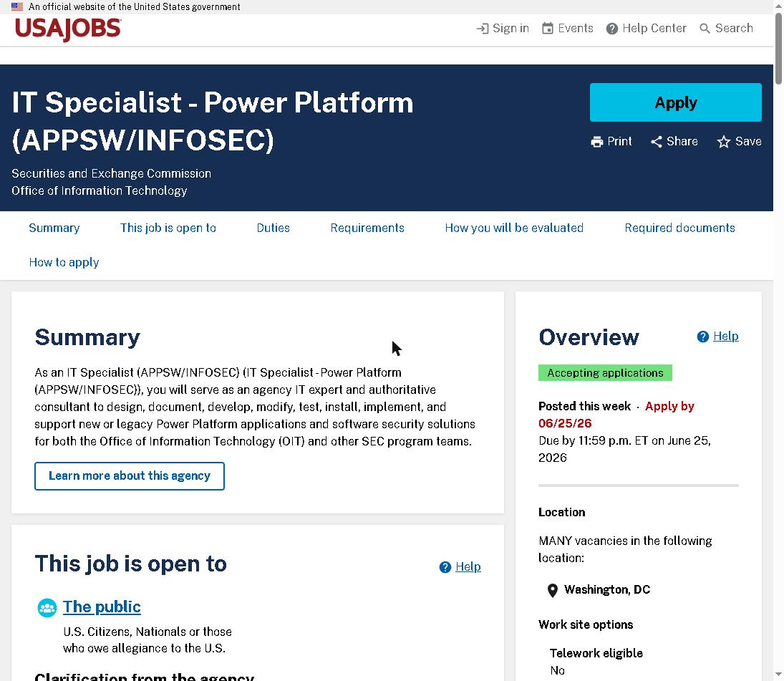Click the Accepting applications status badge
Viewport: 784px width, 681px height.
605,373
